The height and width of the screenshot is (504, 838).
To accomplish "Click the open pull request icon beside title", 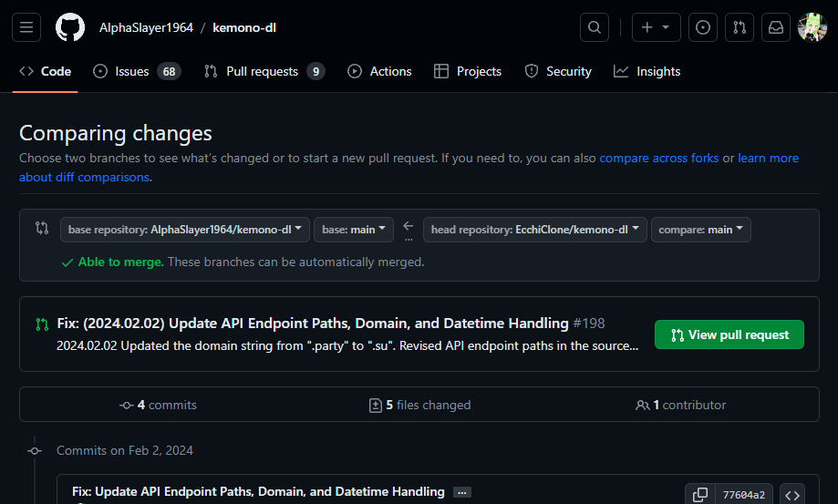I will [42, 324].
